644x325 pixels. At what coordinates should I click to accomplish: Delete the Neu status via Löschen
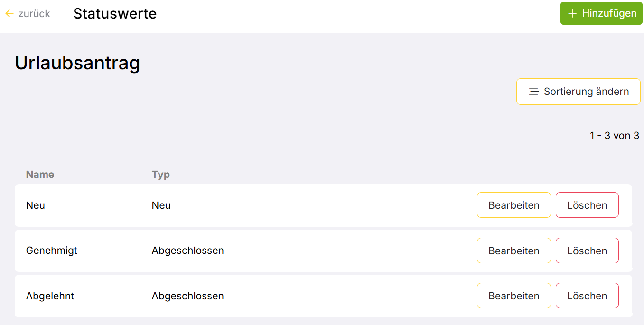coord(587,205)
